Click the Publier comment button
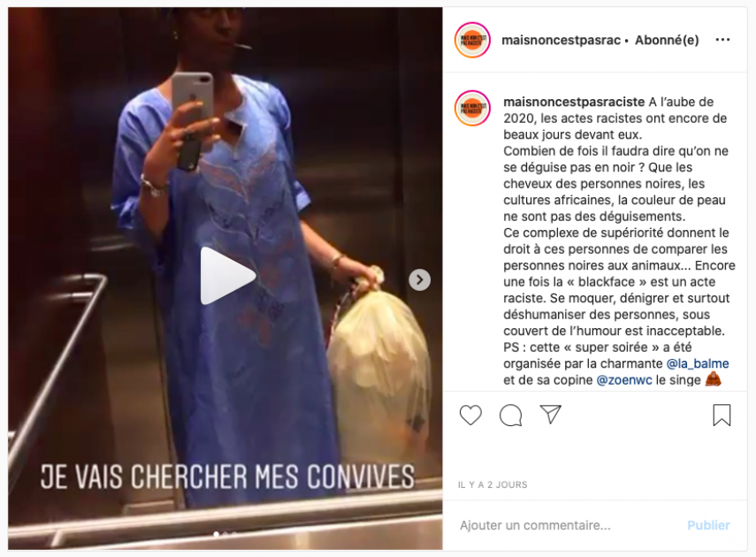The image size is (756, 557). [x=708, y=525]
